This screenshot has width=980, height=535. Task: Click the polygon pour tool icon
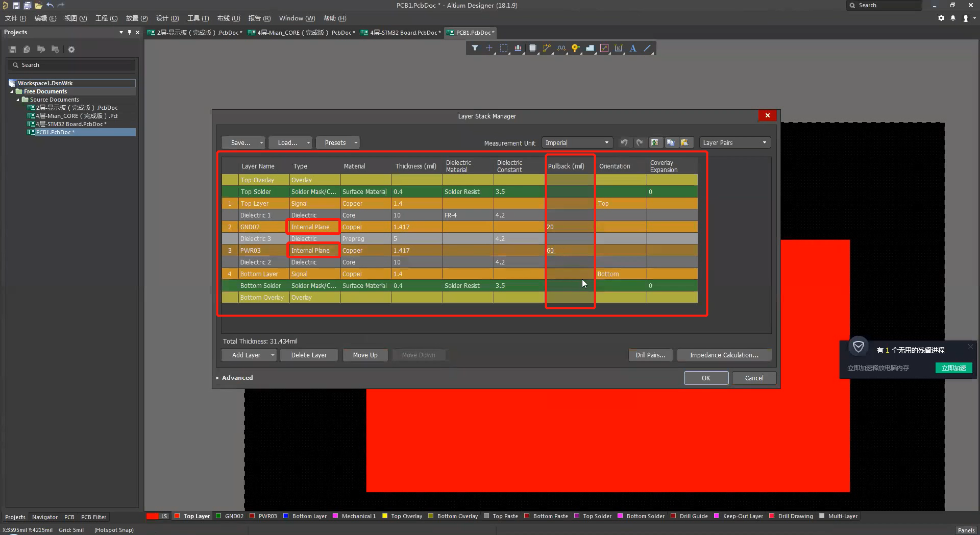coord(590,48)
